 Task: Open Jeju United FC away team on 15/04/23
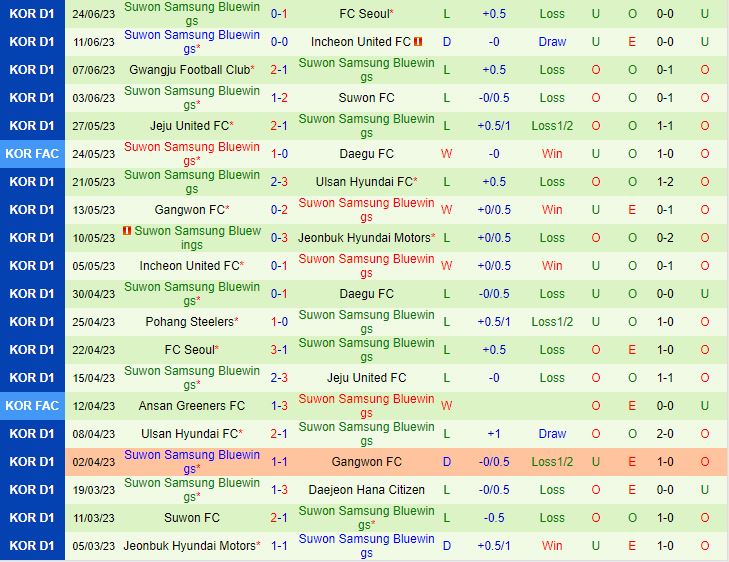click(366, 377)
